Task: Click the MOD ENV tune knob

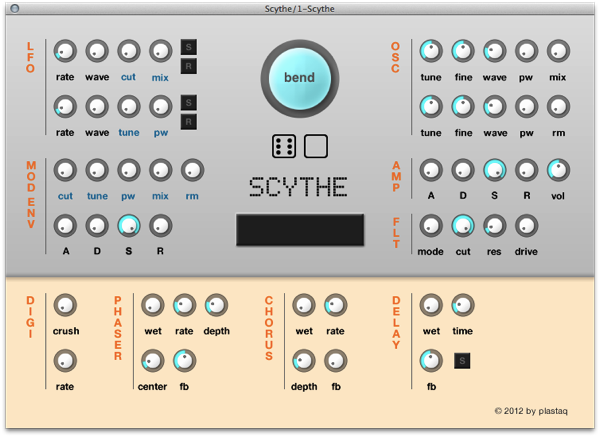Action: point(97,170)
